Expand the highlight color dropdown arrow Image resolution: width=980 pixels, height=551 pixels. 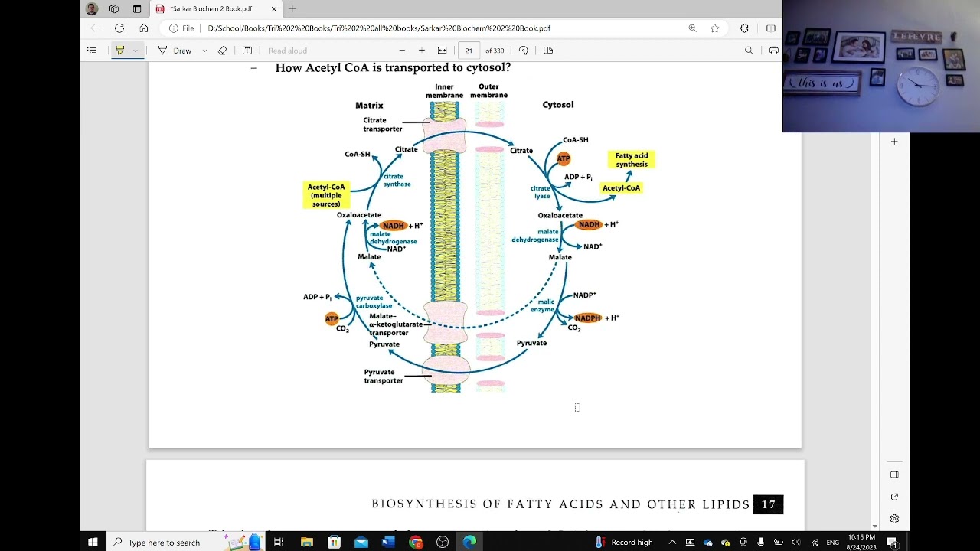point(136,51)
